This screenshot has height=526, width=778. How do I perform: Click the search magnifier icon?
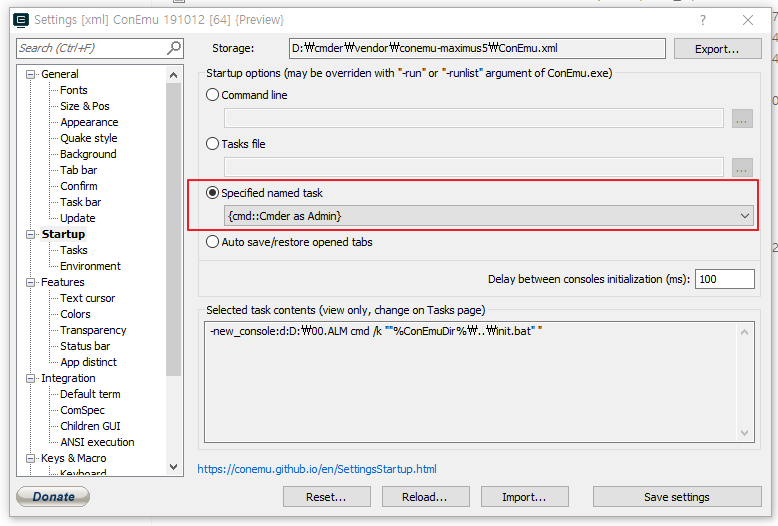click(174, 48)
